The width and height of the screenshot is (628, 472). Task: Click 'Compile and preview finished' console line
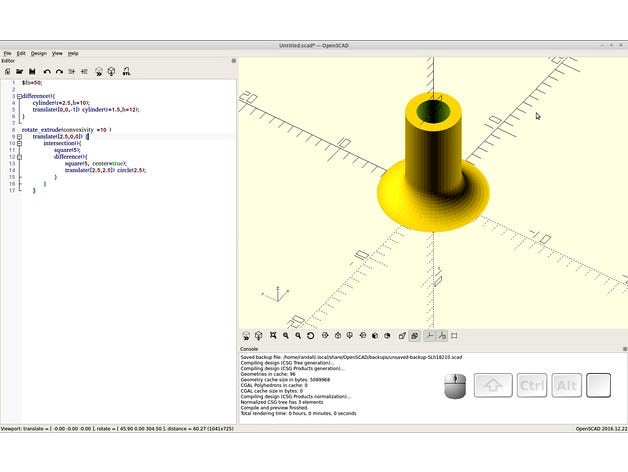coord(275,407)
